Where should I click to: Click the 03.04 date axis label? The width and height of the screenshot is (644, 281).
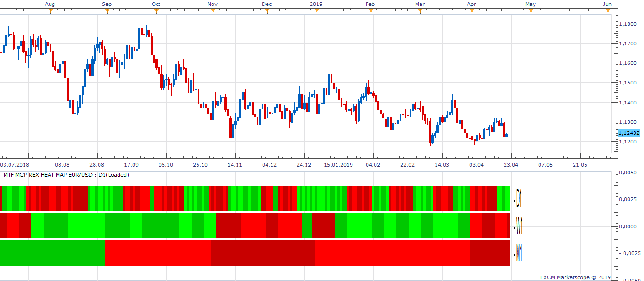476,165
